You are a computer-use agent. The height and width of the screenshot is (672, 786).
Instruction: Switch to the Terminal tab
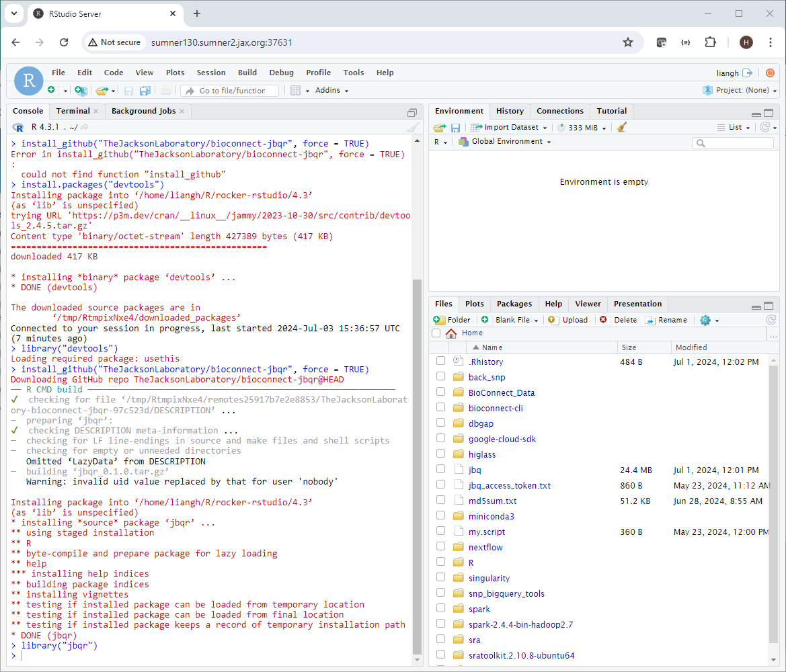tap(71, 111)
